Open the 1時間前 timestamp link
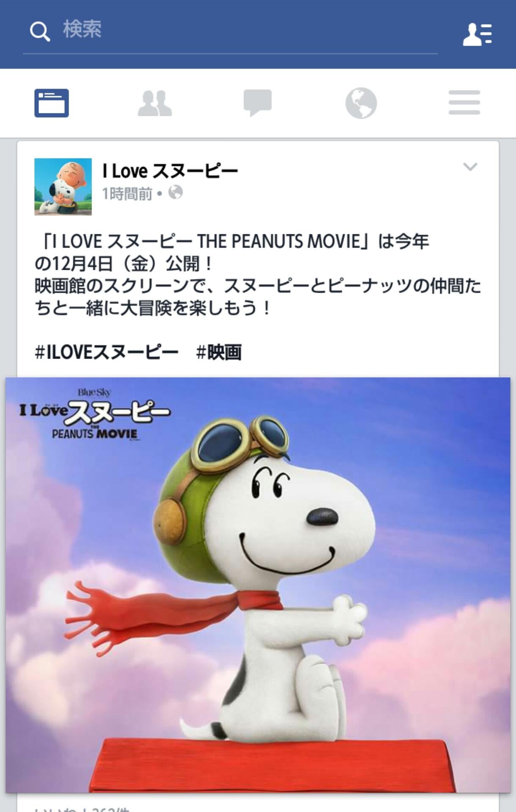516x812 pixels. coord(127,194)
